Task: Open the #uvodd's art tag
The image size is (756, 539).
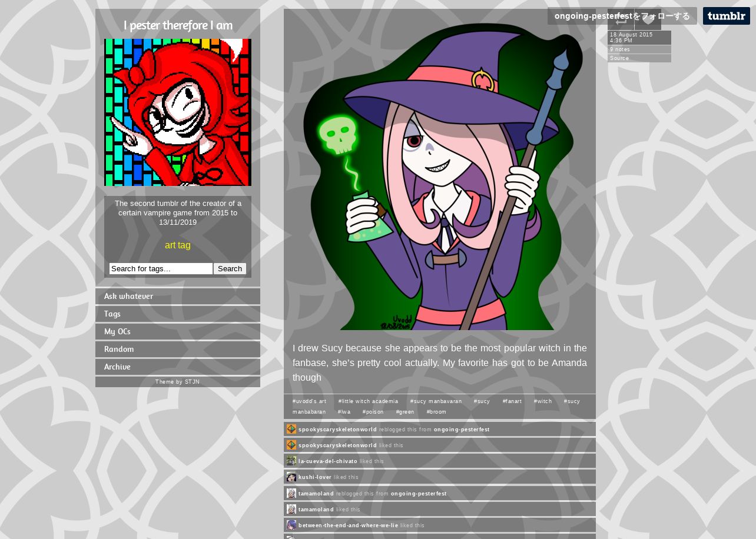Action: [309, 401]
